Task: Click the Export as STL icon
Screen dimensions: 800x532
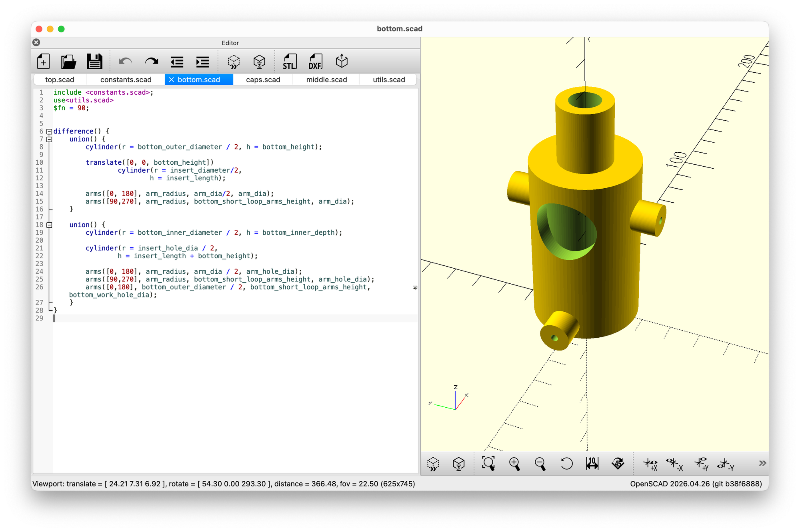Action: 290,62
